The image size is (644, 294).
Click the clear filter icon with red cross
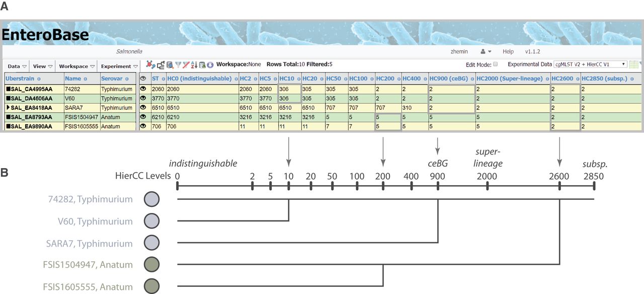186,64
